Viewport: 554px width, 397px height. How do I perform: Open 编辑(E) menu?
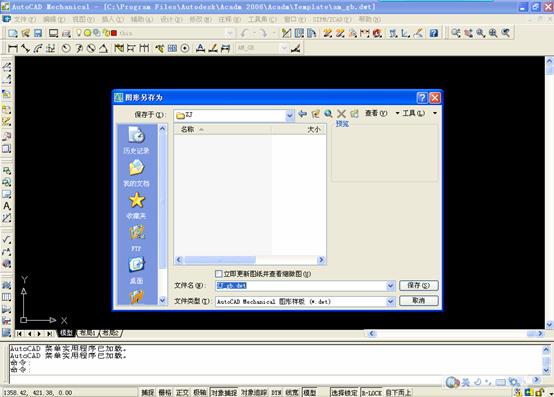54,19
